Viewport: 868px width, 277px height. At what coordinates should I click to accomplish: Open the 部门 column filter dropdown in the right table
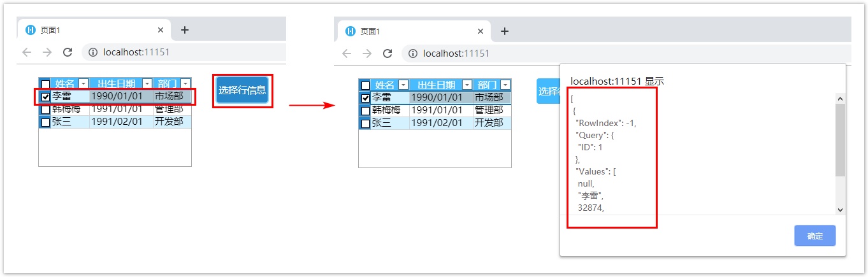(505, 85)
